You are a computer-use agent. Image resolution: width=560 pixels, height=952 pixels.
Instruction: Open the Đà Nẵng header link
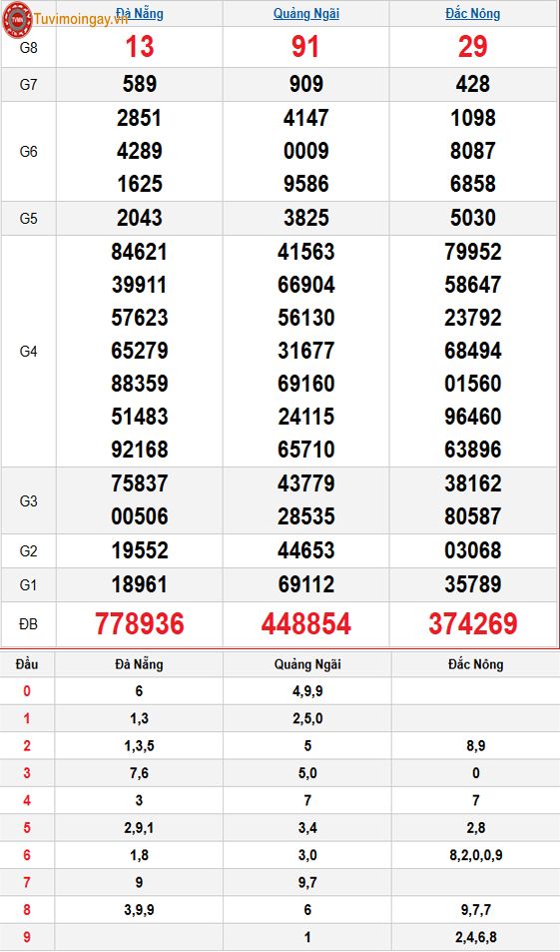[x=140, y=13]
